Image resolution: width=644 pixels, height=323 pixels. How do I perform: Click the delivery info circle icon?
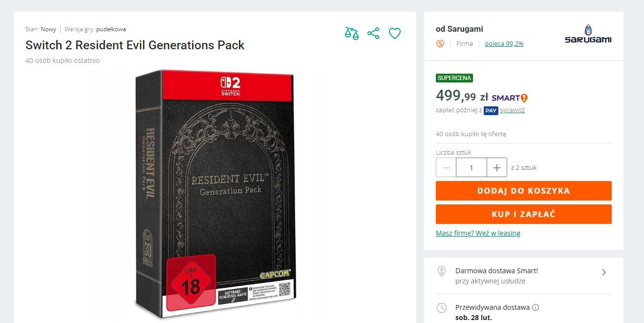(536, 308)
